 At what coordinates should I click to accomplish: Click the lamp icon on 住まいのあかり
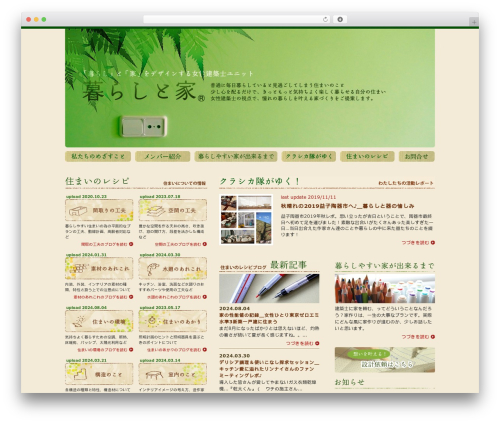coord(152,321)
